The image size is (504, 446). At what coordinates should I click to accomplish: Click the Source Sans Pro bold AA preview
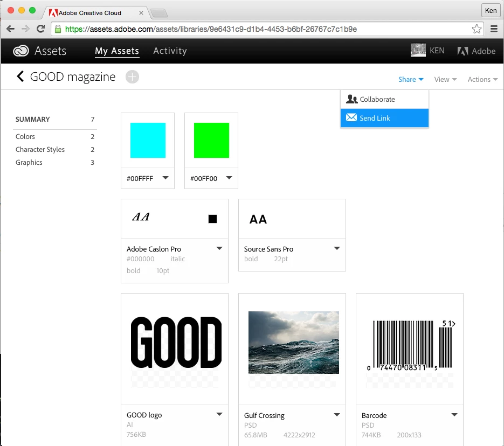(x=258, y=219)
